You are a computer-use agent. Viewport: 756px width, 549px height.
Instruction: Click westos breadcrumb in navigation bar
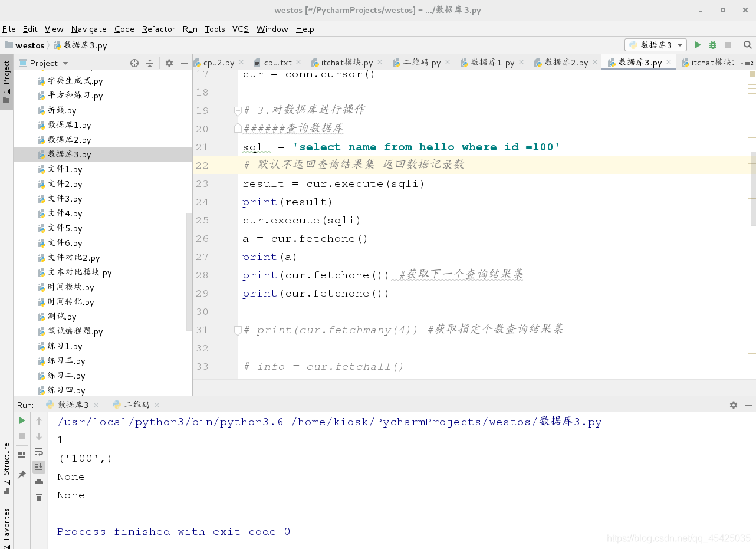[x=24, y=45]
